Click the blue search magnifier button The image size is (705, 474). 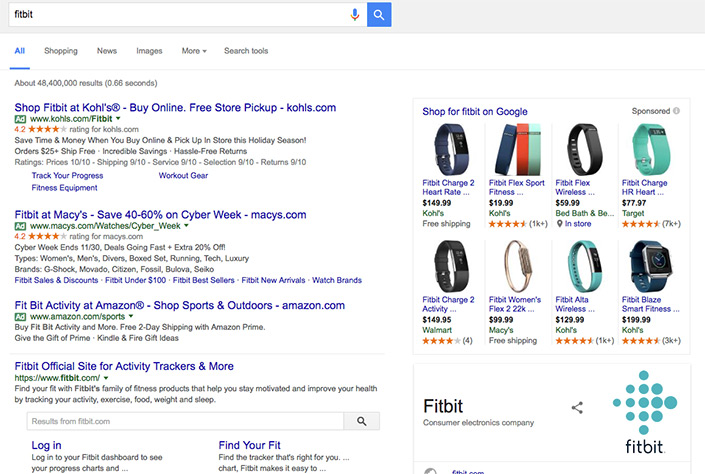coord(379,14)
